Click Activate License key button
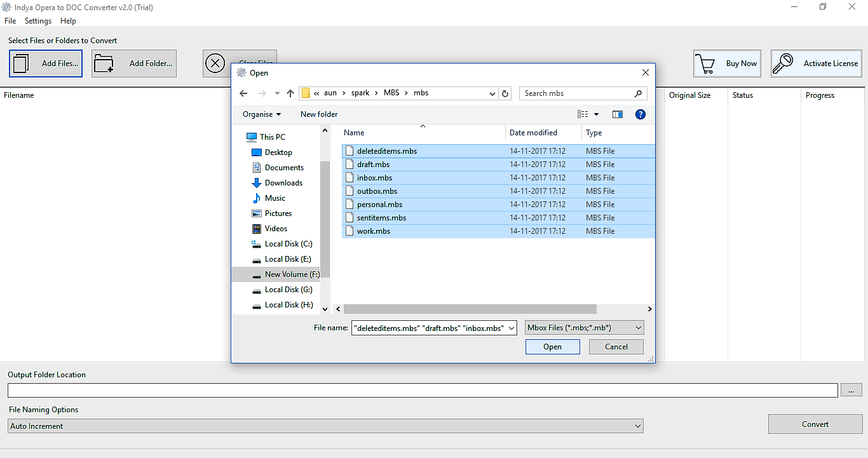 tap(817, 64)
